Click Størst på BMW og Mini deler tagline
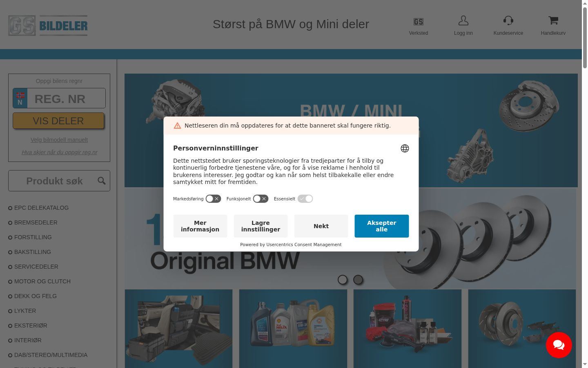Image resolution: width=588 pixels, height=368 pixels. coord(291,24)
